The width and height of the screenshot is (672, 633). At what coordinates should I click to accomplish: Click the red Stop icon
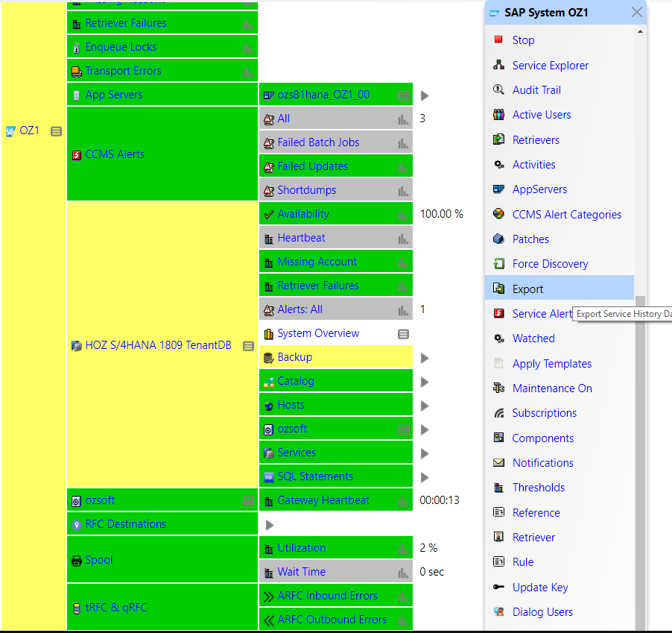tap(498, 40)
